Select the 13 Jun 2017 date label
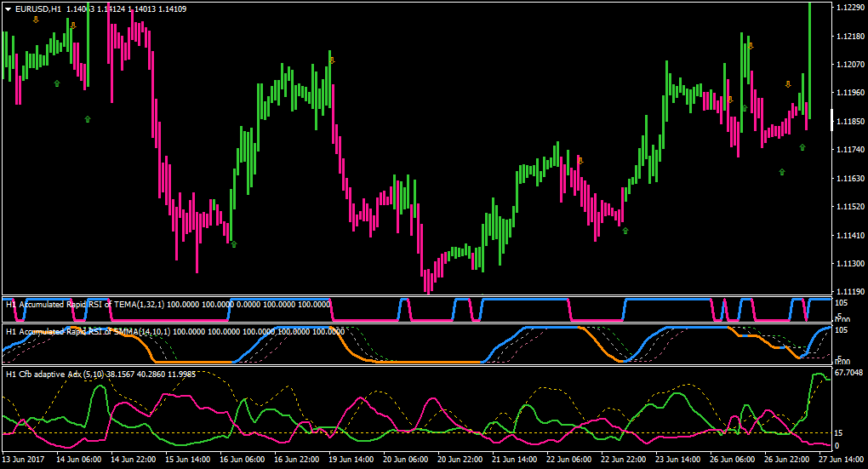The width and height of the screenshot is (868, 469). coord(23,459)
